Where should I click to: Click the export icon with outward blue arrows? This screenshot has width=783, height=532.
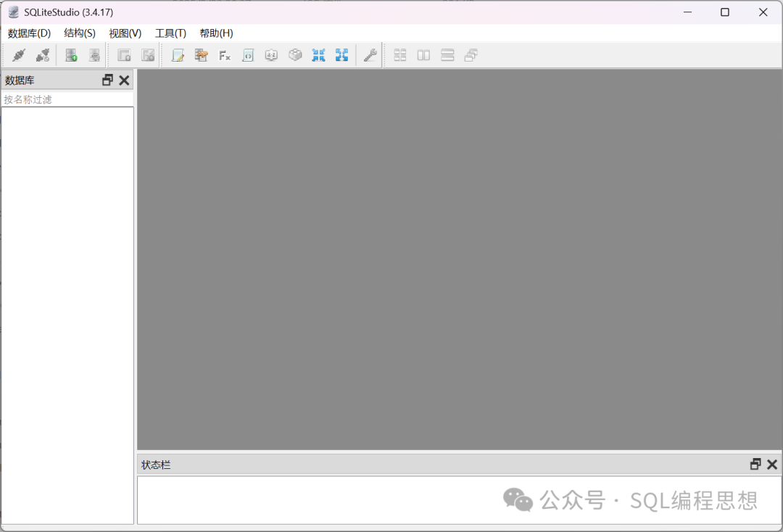click(x=341, y=55)
